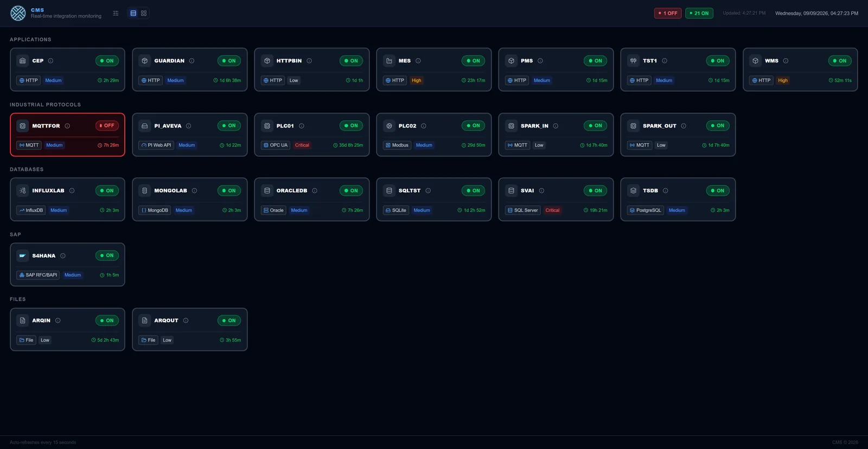Click the TSDB layers icon
This screenshot has height=449, width=868.
pyautogui.click(x=633, y=191)
